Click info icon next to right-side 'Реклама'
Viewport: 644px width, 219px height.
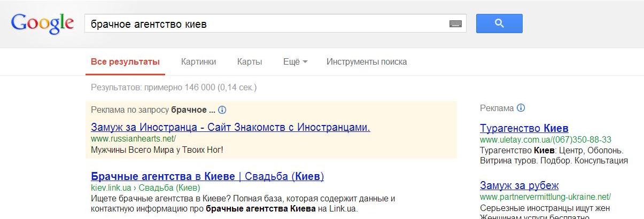click(x=521, y=108)
